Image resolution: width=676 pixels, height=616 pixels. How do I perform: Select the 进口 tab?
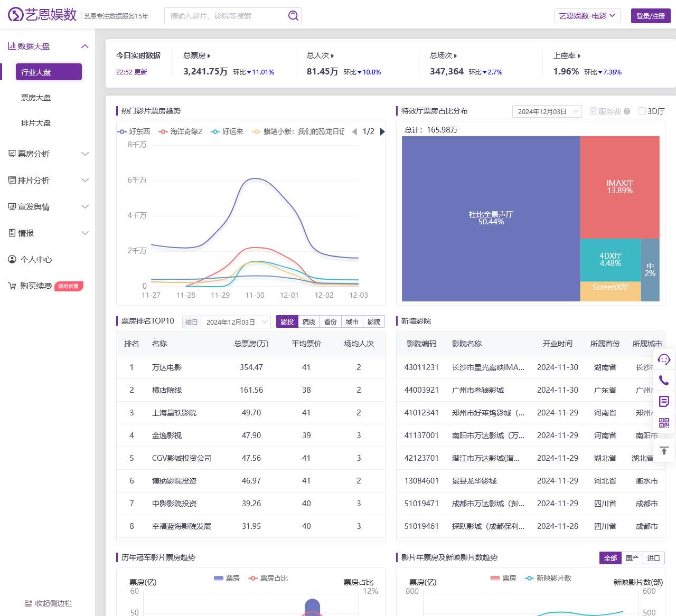[653, 558]
